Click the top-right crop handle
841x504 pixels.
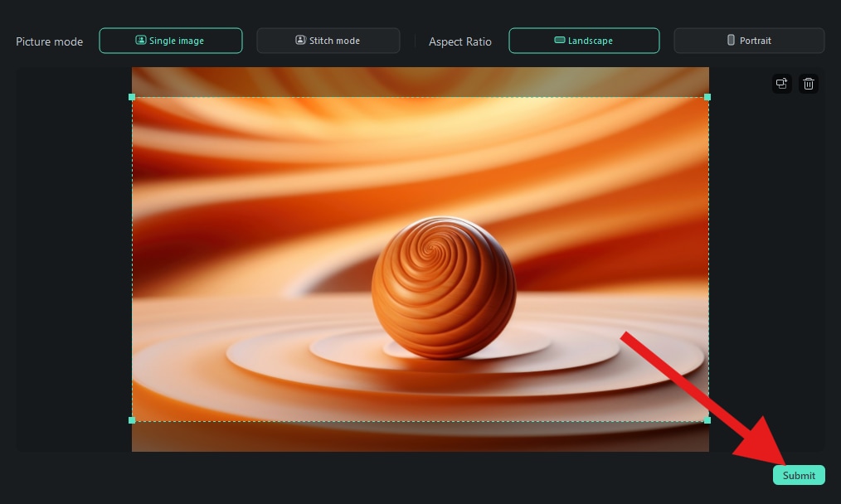click(707, 97)
